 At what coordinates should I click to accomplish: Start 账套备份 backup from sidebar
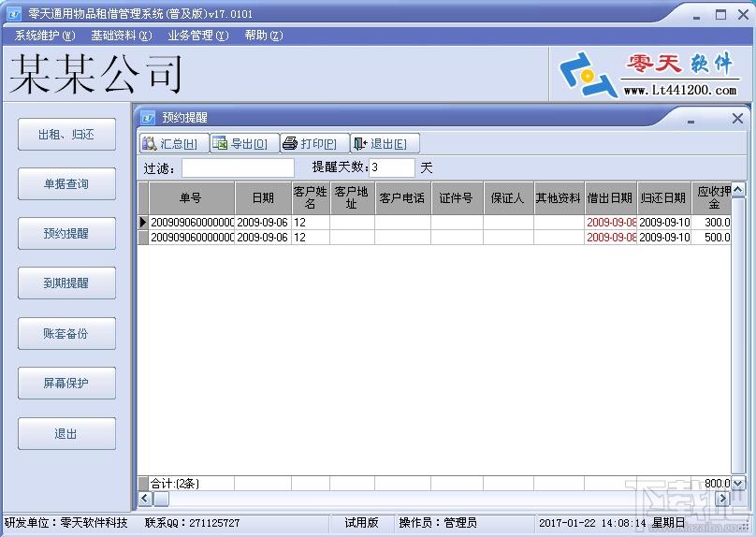point(67,334)
